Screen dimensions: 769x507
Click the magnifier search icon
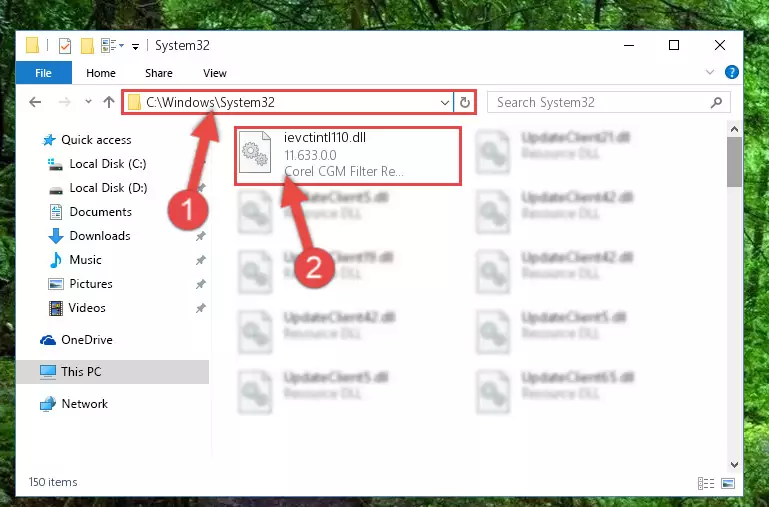point(716,102)
